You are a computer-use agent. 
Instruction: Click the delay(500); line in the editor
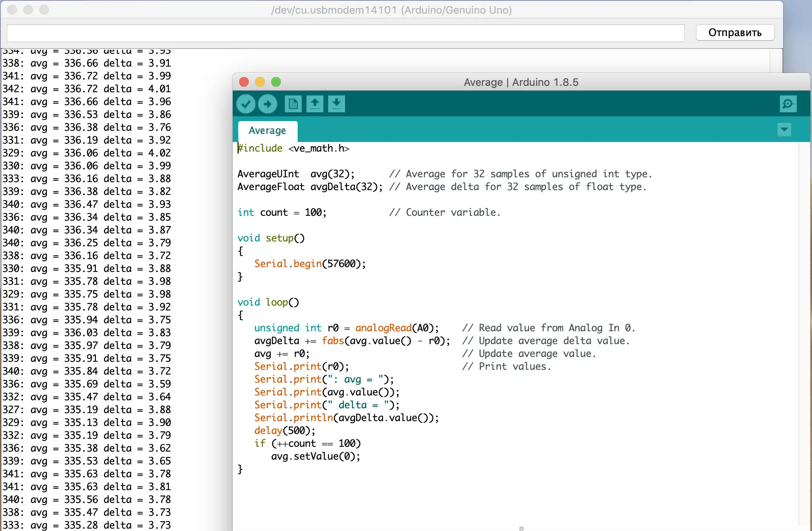[285, 431]
